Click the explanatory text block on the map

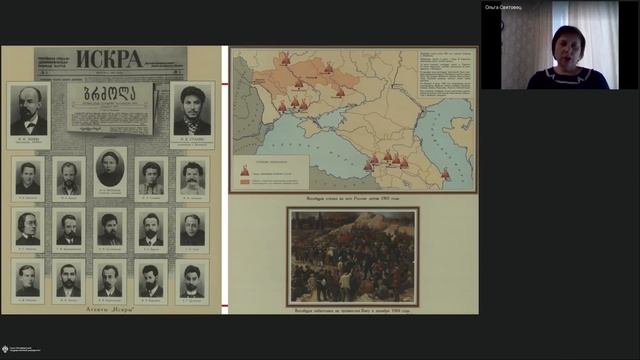click(445, 73)
